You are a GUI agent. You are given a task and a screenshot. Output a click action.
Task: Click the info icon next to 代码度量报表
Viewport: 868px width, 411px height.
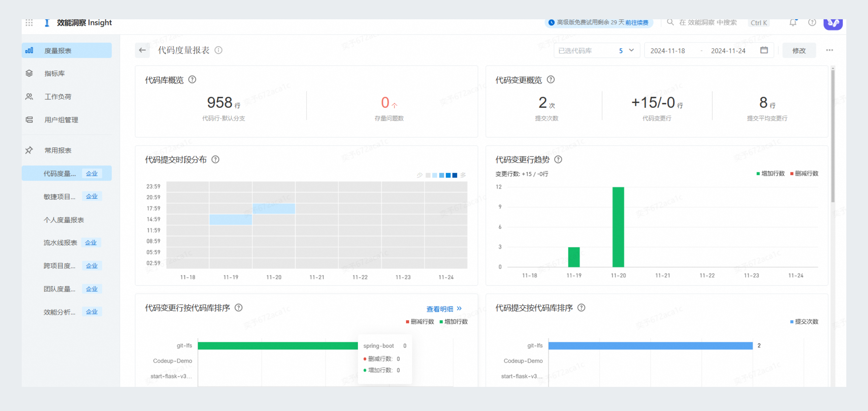218,50
